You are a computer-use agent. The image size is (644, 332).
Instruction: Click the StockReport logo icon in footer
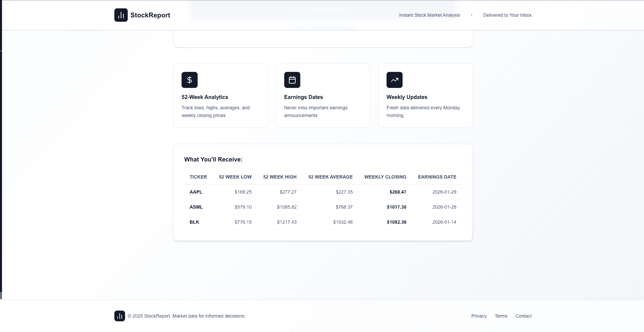tap(120, 316)
